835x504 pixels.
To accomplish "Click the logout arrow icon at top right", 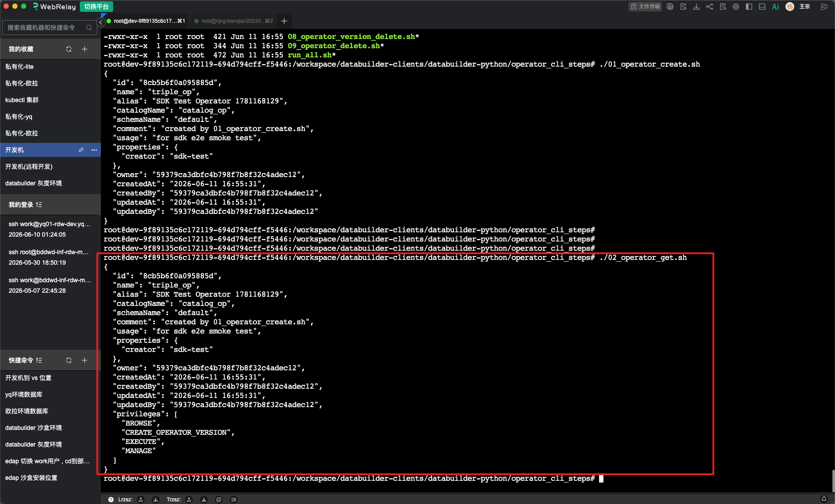I will 824,7.
